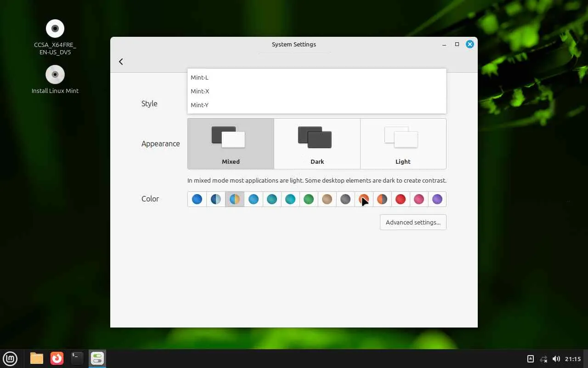
Task: Select the orange and grey two-tone swatch
Action: tap(382, 199)
